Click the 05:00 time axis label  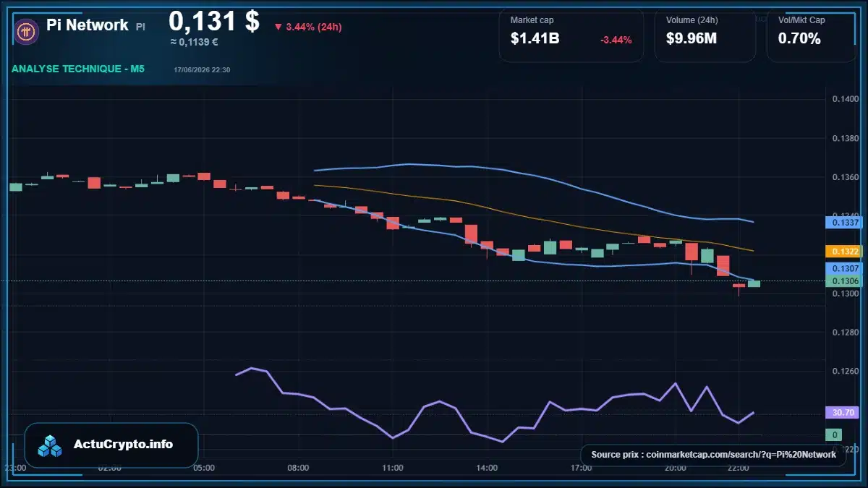[204, 468]
